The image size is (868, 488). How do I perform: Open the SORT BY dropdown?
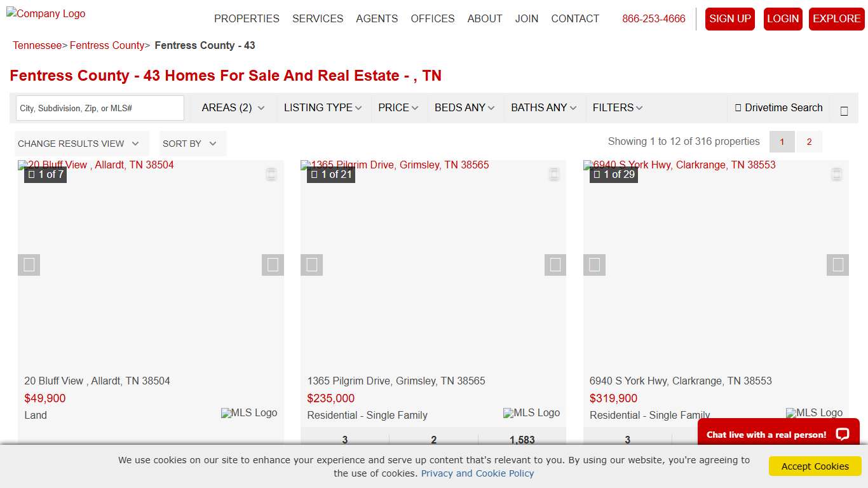[x=191, y=144]
